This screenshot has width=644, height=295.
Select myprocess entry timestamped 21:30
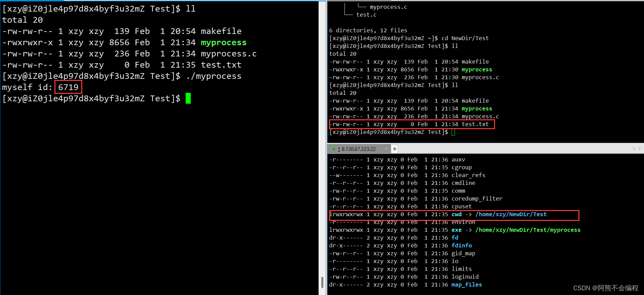point(477,69)
